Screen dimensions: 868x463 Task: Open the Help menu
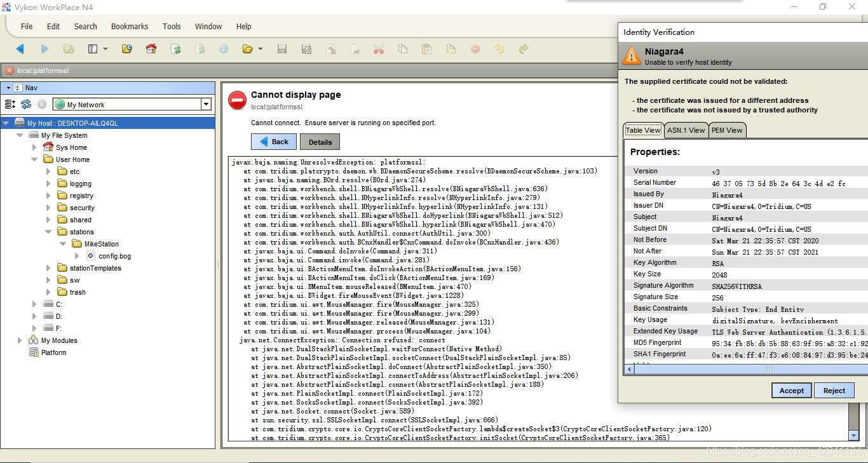pos(244,27)
